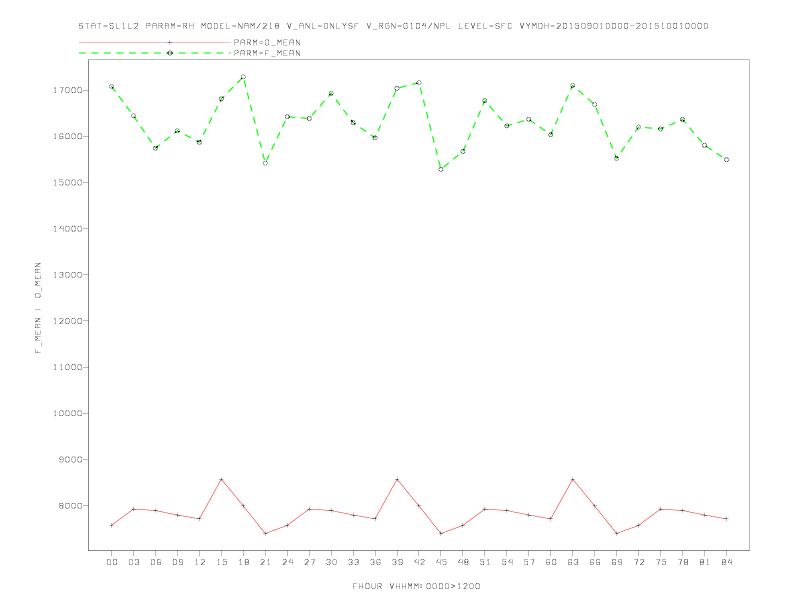This screenshot has height=612, width=792.
Task: Click the 60 forecast hour tick label
Action: (551, 562)
